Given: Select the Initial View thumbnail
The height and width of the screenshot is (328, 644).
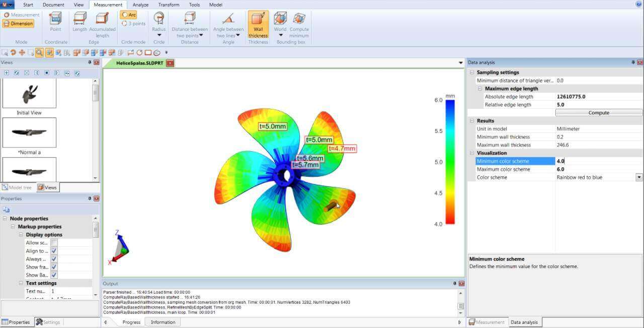Looking at the screenshot, I should click(29, 94).
